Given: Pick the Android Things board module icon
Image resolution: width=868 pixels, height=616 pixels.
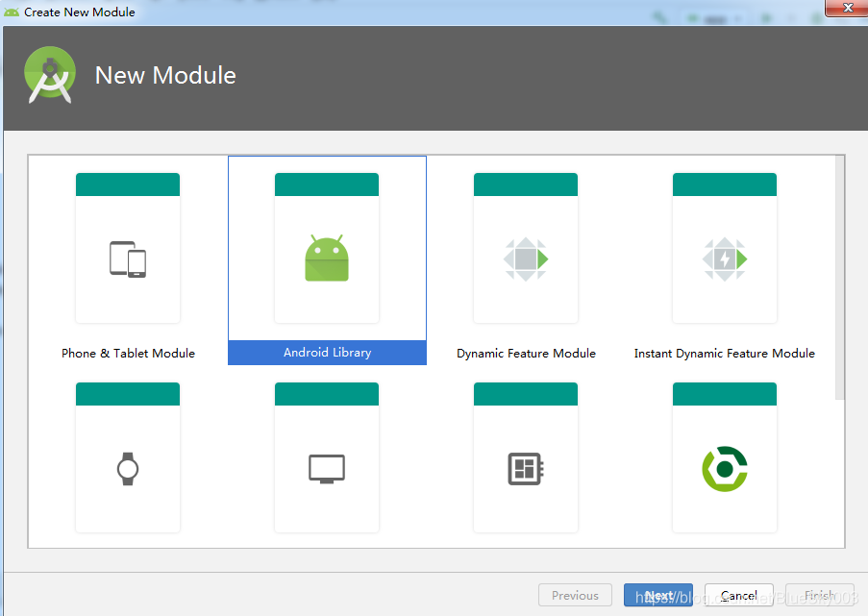Looking at the screenshot, I should (x=526, y=469).
